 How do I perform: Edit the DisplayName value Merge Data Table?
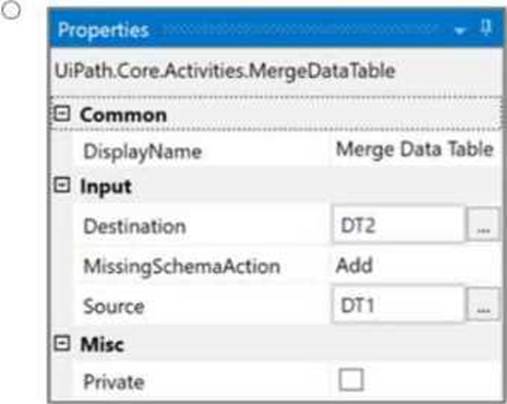pos(415,150)
